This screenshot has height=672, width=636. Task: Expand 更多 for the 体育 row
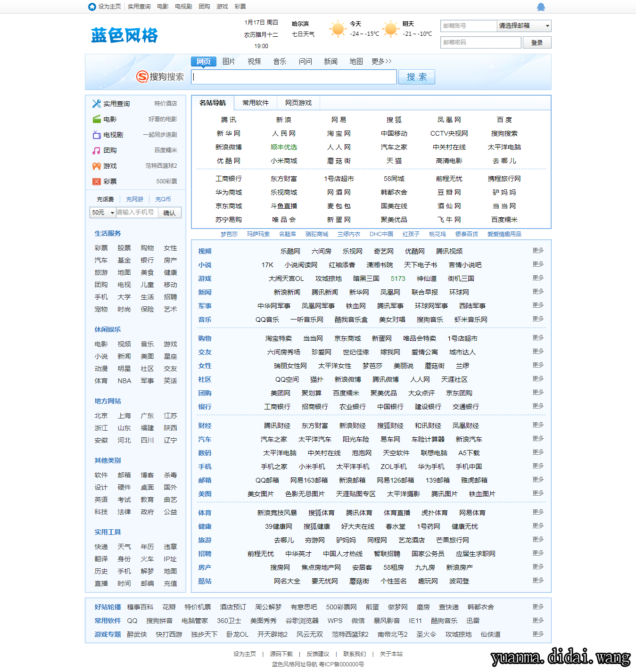click(538, 512)
